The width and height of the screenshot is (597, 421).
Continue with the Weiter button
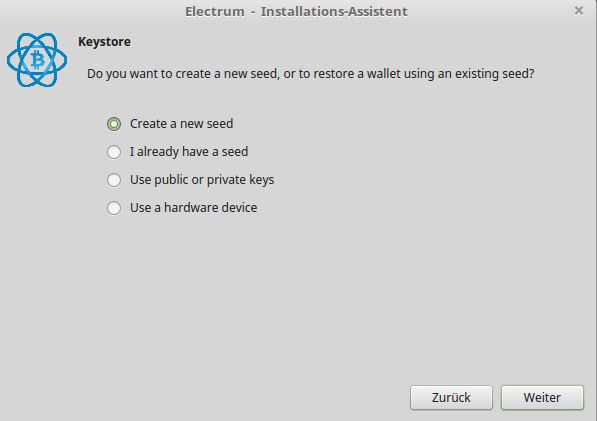pos(542,397)
